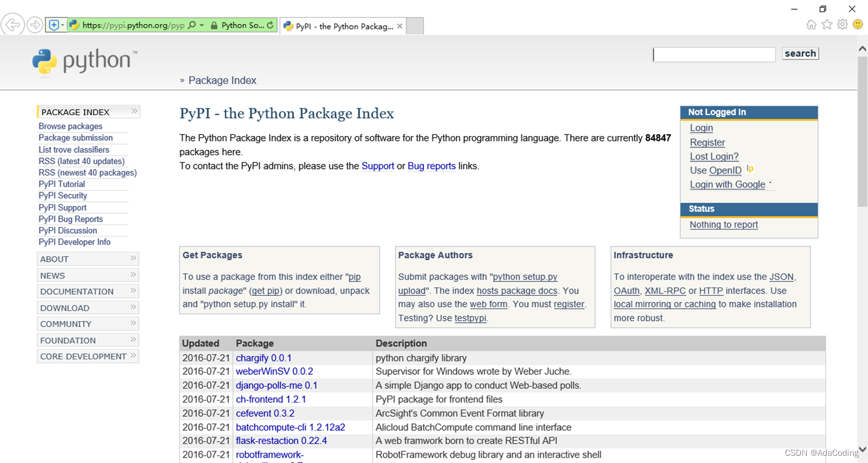Open the ch-frontend 1.2.1 package
Viewport: 868px width, 463px height.
271,400
